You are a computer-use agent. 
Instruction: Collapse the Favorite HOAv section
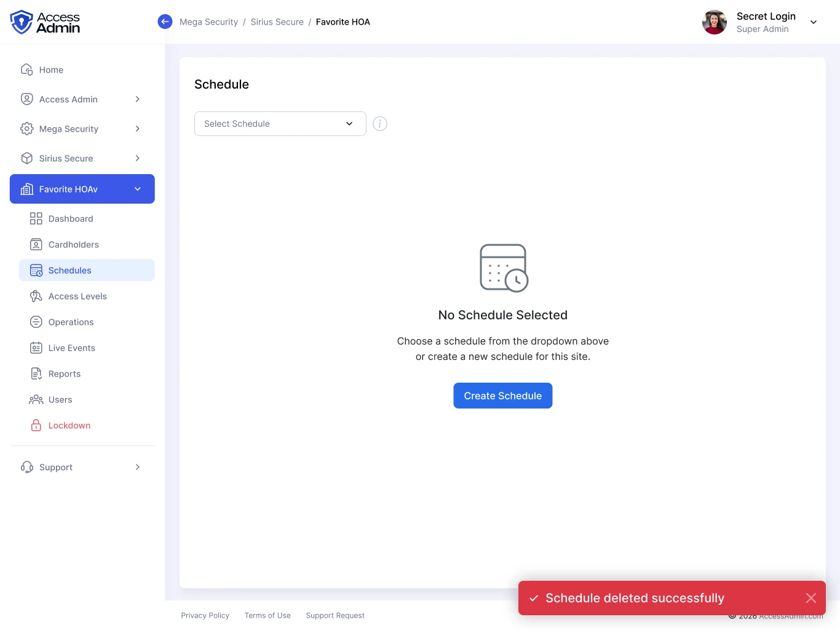[138, 189]
